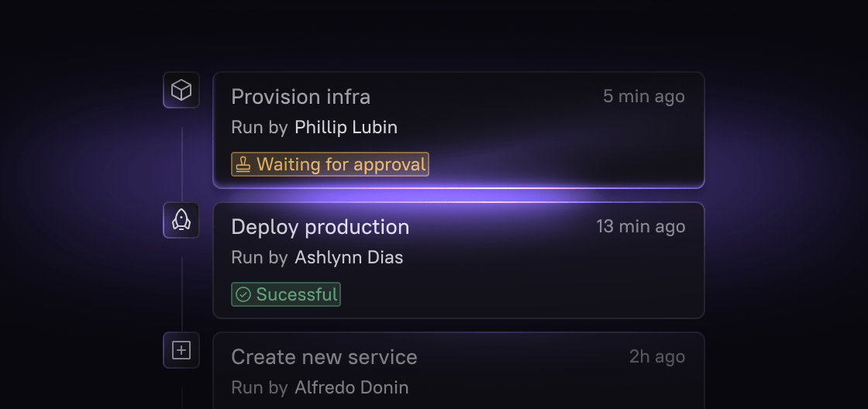868x409 pixels.
Task: Open the Create new service run title
Action: point(324,357)
